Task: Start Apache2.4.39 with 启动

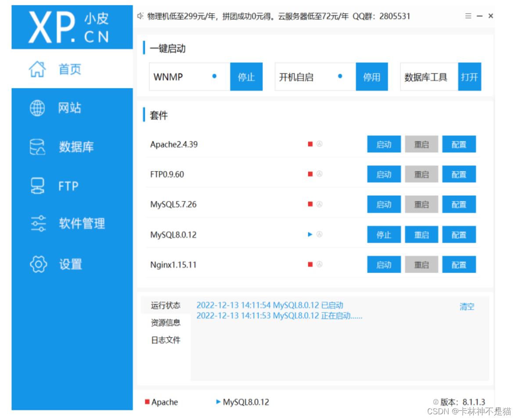Action: pos(384,144)
